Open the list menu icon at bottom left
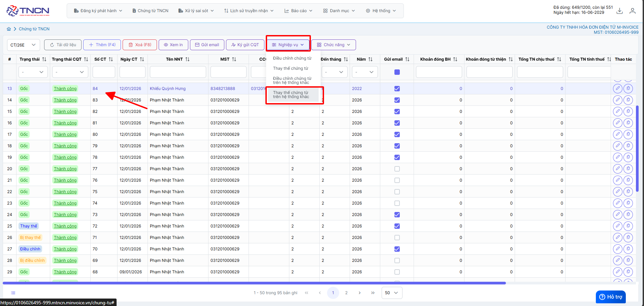The height and width of the screenshot is (306, 644). pos(13,293)
